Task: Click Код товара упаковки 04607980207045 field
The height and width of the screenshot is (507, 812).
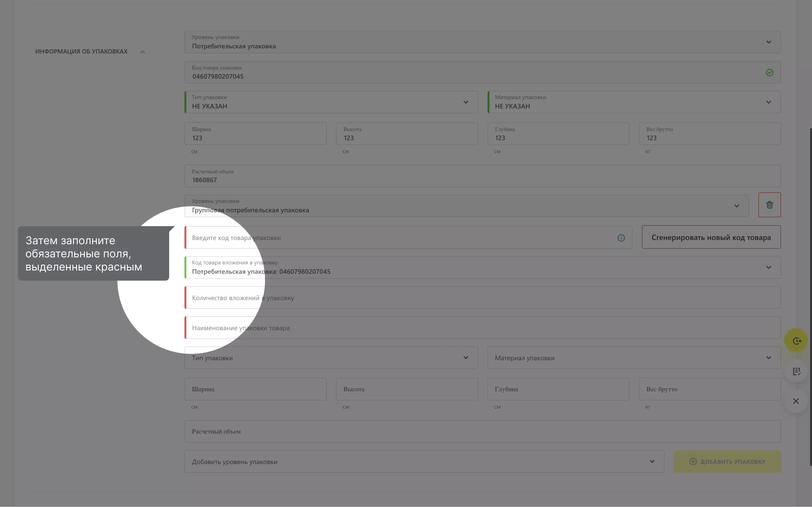Action: point(482,72)
